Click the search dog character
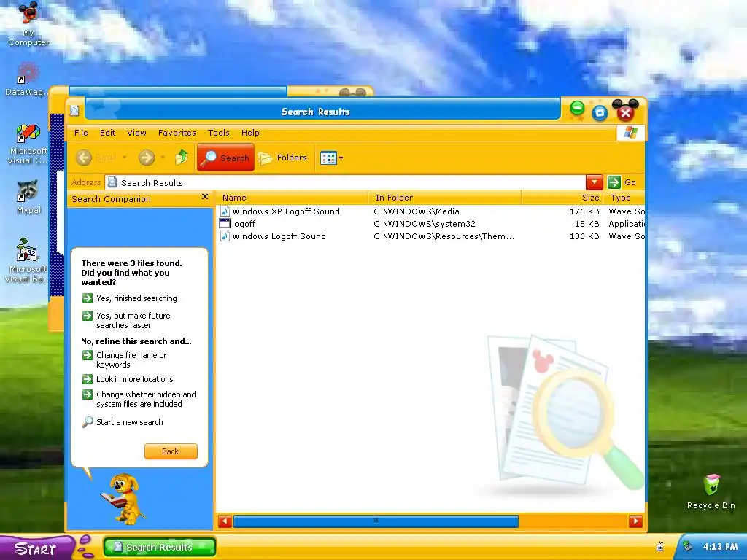Screen dimensions: 747x560 [124, 499]
